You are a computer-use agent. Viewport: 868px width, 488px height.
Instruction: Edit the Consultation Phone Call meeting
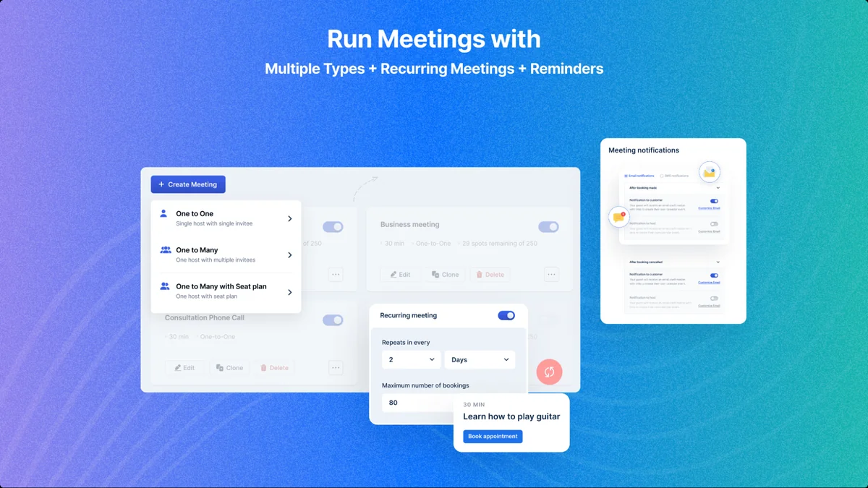[184, 368]
